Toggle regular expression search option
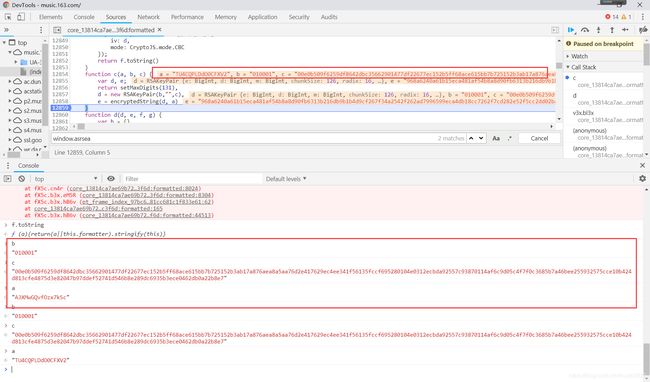 coord(509,138)
